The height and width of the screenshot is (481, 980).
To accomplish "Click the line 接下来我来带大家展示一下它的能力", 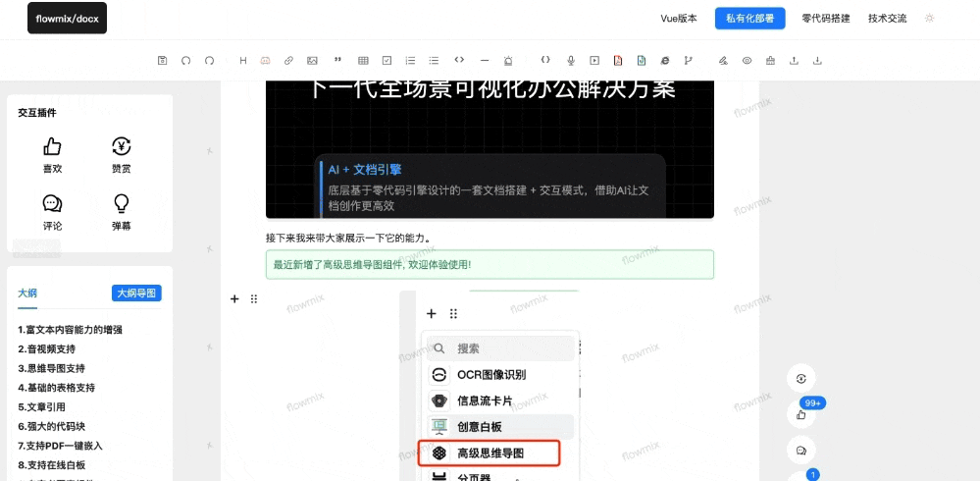I will [x=348, y=239].
